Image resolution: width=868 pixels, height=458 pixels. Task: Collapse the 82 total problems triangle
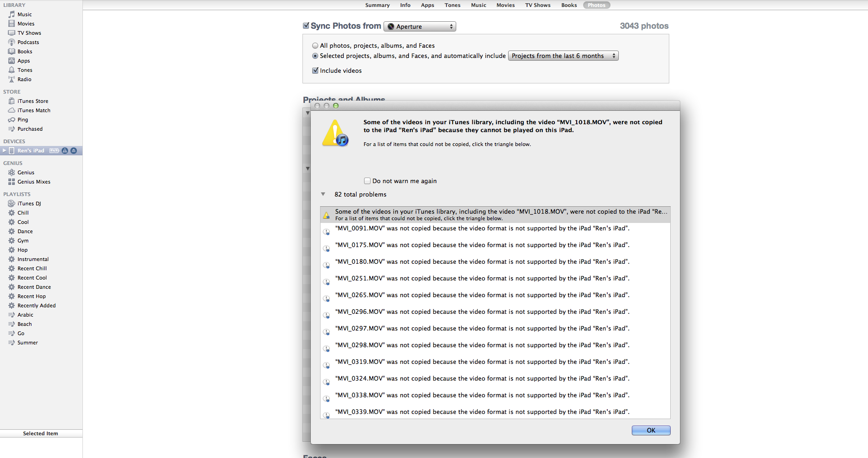(x=323, y=194)
